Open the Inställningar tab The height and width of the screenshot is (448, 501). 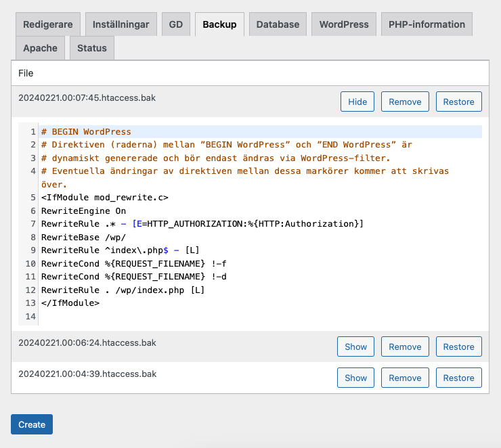tap(121, 24)
